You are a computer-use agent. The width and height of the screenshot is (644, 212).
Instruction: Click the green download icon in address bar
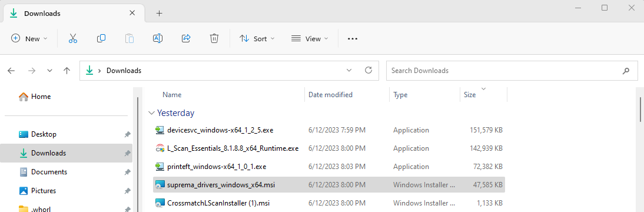coord(89,71)
